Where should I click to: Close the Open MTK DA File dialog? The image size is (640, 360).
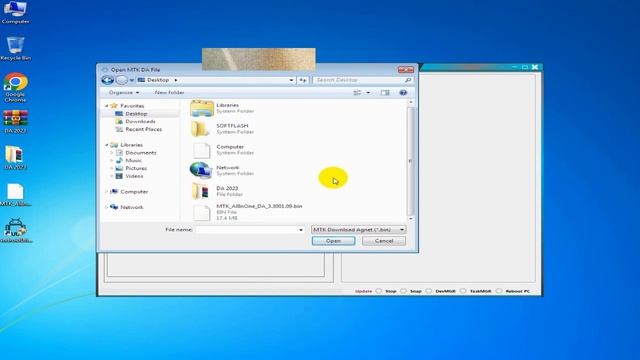(406, 70)
